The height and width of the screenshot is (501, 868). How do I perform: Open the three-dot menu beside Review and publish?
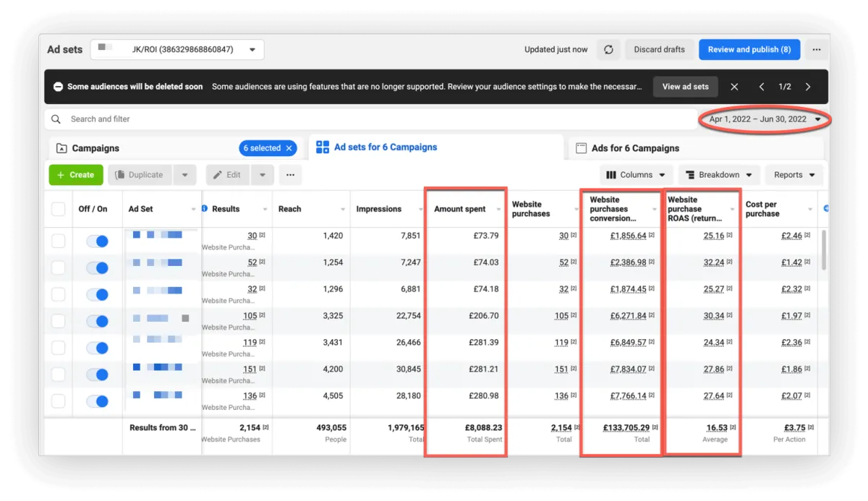tap(817, 50)
